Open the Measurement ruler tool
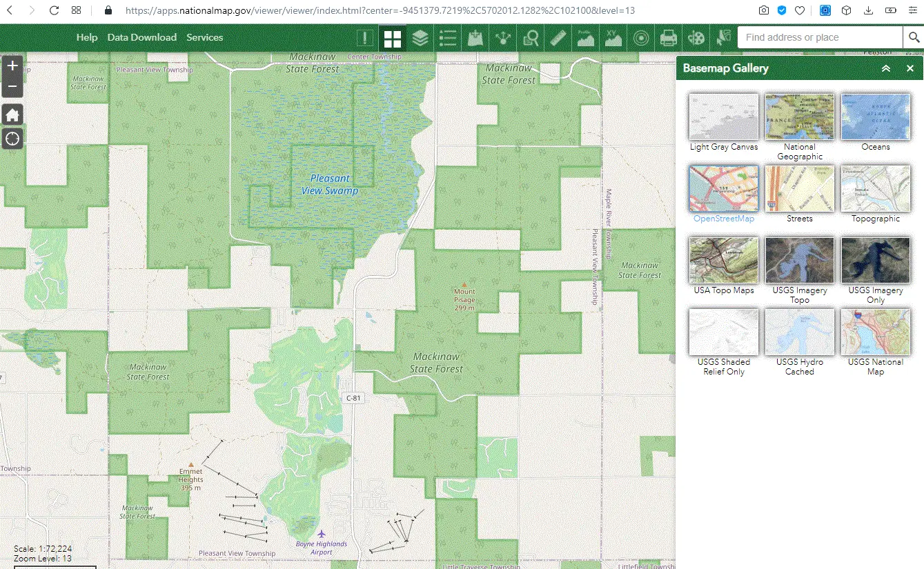Image resolution: width=924 pixels, height=569 pixels. [x=558, y=38]
